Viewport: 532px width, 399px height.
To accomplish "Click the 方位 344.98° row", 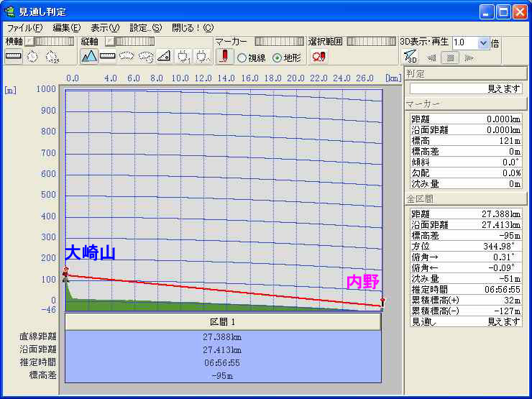I will [x=466, y=246].
